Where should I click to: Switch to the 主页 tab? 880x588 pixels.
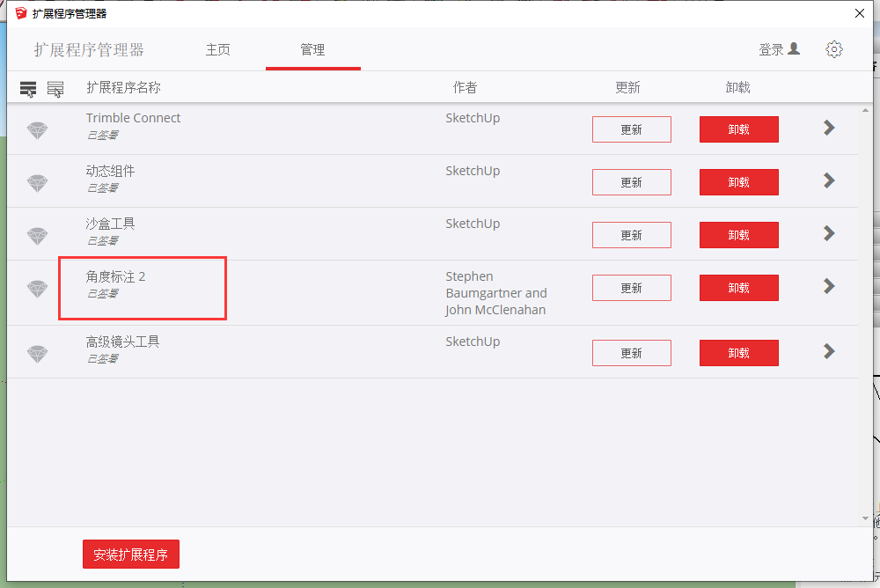[x=217, y=50]
